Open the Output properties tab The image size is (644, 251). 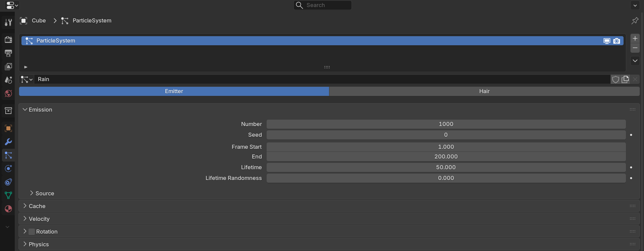pyautogui.click(x=8, y=53)
